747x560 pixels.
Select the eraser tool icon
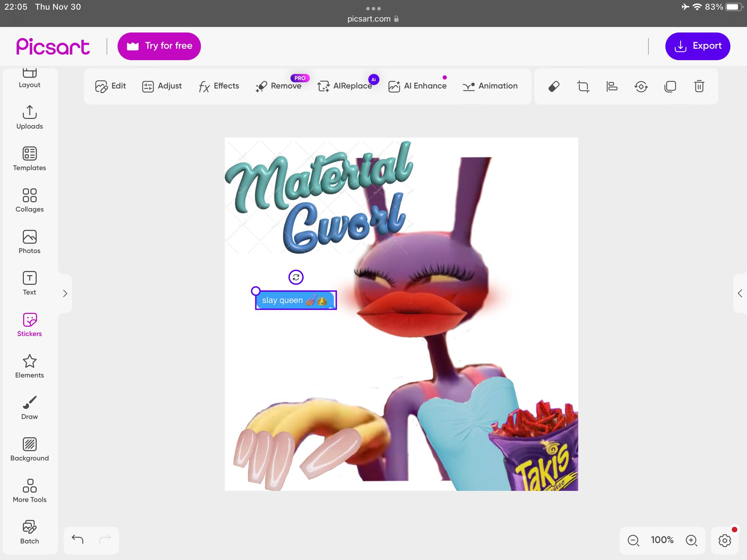pyautogui.click(x=554, y=86)
